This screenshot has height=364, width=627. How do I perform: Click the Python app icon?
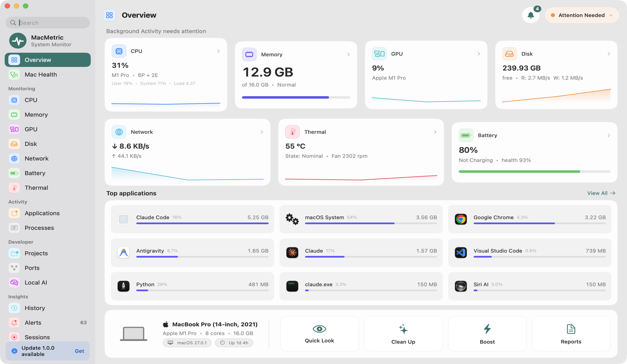pos(123,286)
